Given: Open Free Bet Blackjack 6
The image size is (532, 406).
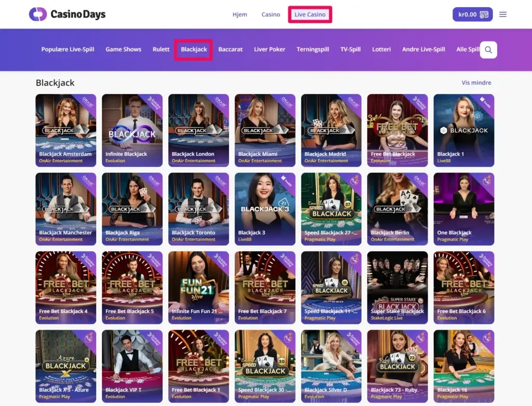Looking at the screenshot, I should coord(464,287).
